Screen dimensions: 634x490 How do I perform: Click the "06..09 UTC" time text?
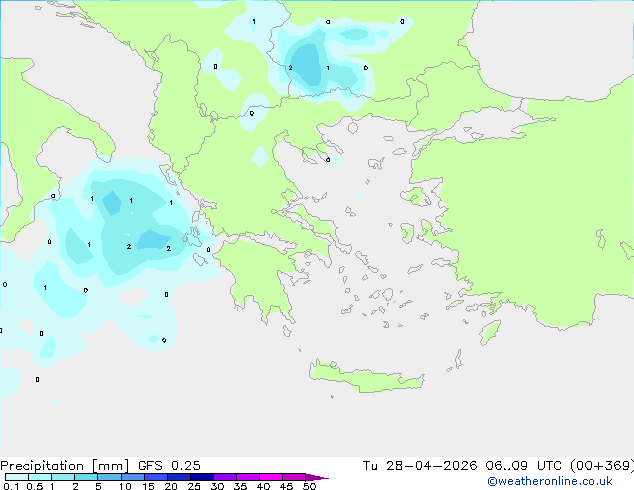(x=524, y=466)
